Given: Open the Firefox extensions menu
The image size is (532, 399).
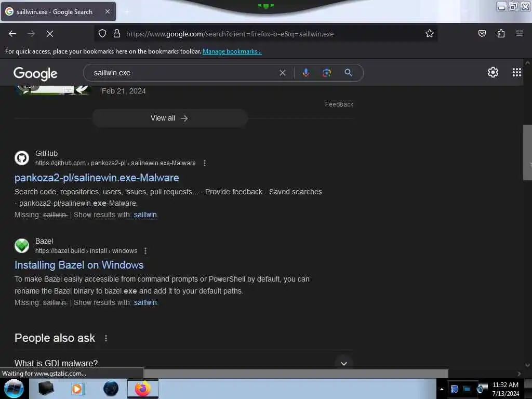Looking at the screenshot, I should pyautogui.click(x=501, y=34).
